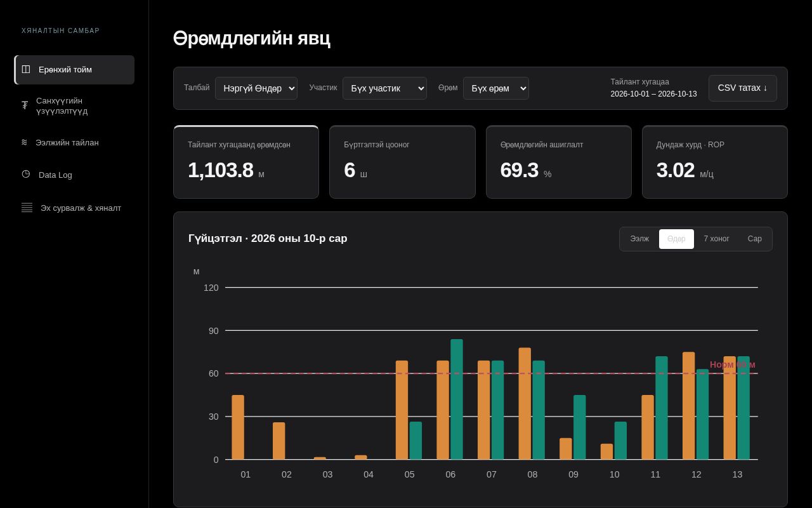
Task: Click the date range 2026-10-01 – 2026-10-13
Action: click(x=653, y=94)
